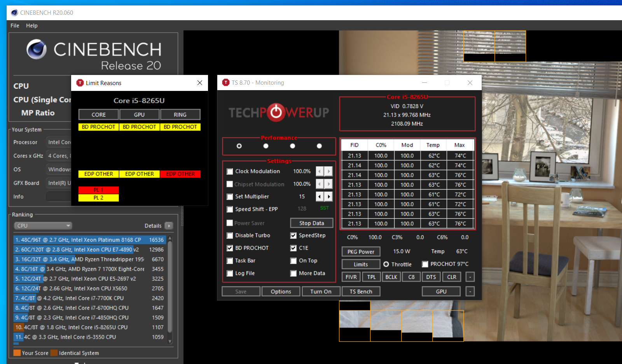The width and height of the screenshot is (622, 364).
Task: Click the DTS button
Action: pyautogui.click(x=431, y=277)
